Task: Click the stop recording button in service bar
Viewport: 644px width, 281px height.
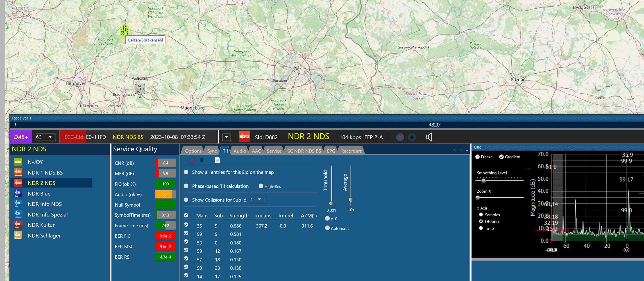Action: 412,137
